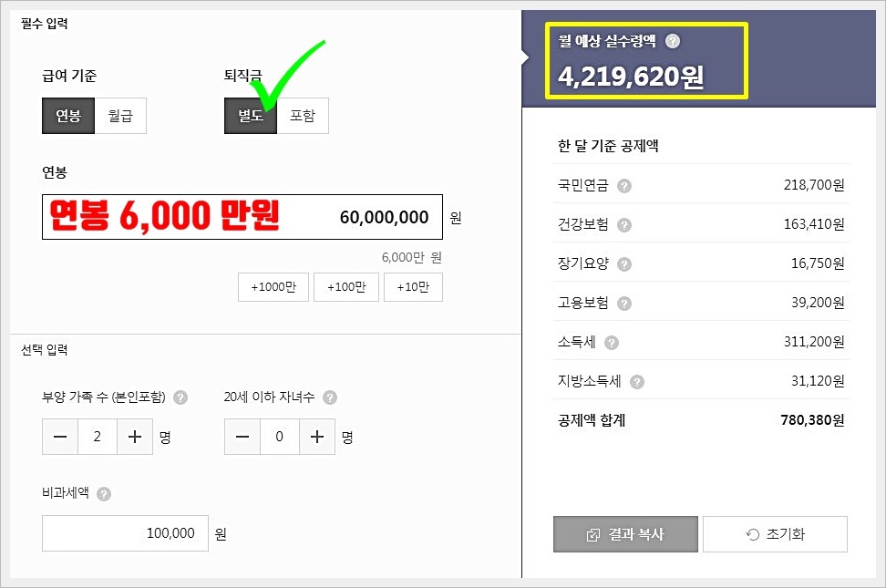Click the dependents count value 2

[x=98, y=437]
